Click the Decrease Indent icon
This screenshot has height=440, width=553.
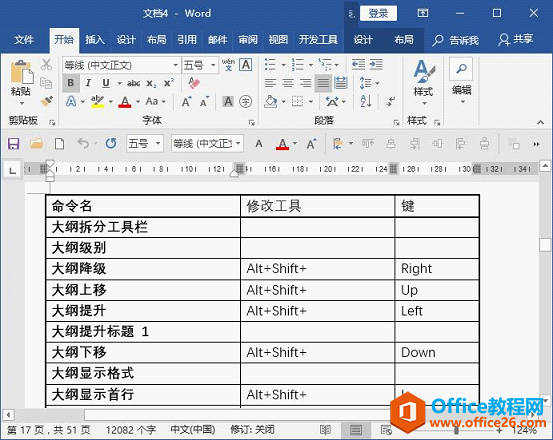(358, 65)
